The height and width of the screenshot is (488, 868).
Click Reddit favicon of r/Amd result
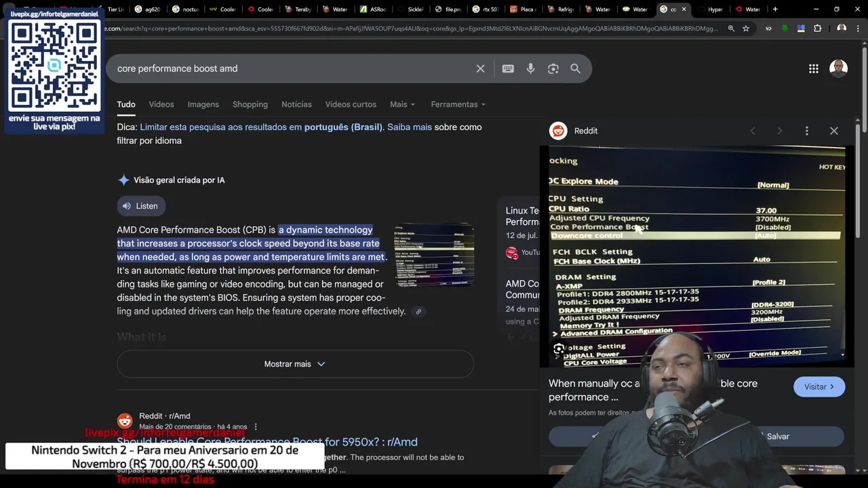[x=125, y=421]
